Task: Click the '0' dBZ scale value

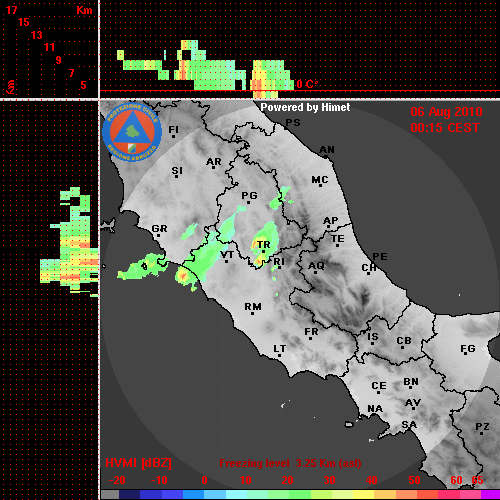Action: (205, 480)
